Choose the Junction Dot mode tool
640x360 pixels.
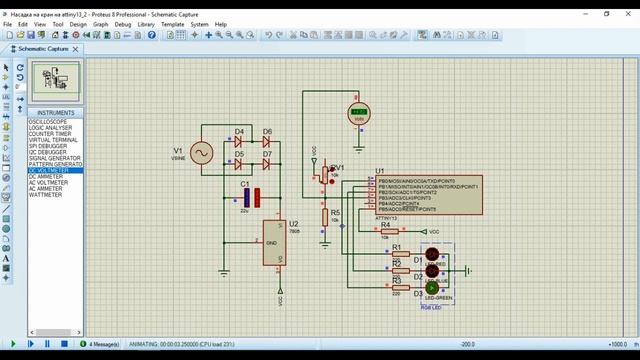coord(6,87)
